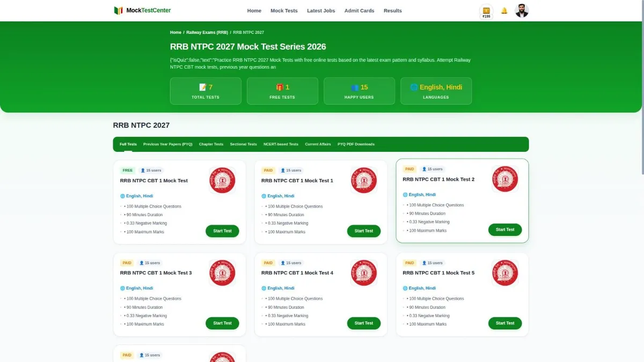Start RRB NTPC CBT 1 Mock Test 2
The image size is (644, 362).
pos(505,230)
